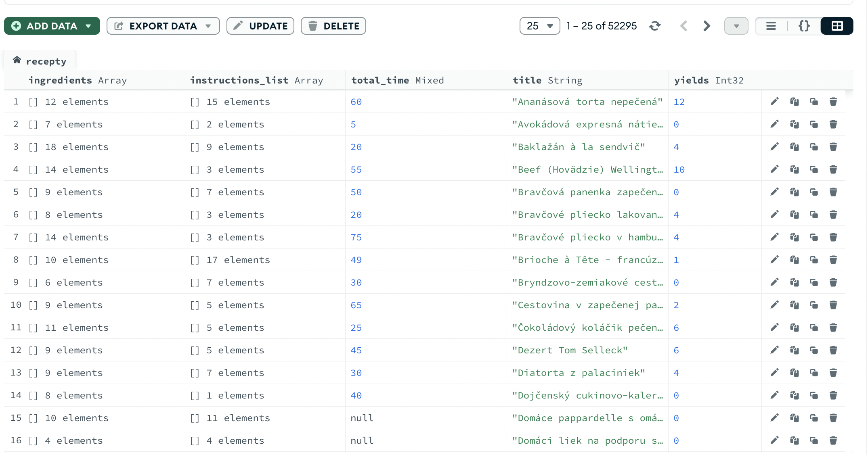The image size is (868, 455).
Task: Delete the Čokoládový koláčik document
Action: (x=833, y=328)
